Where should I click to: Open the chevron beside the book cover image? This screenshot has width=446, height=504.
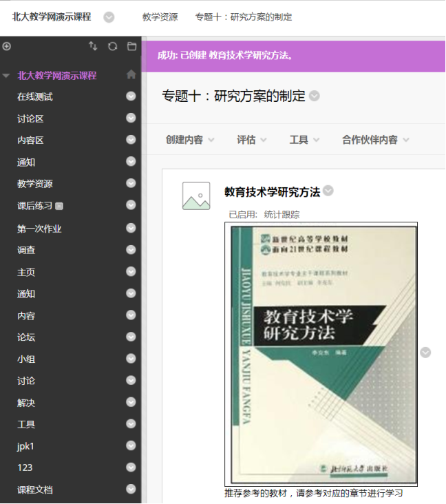425,353
